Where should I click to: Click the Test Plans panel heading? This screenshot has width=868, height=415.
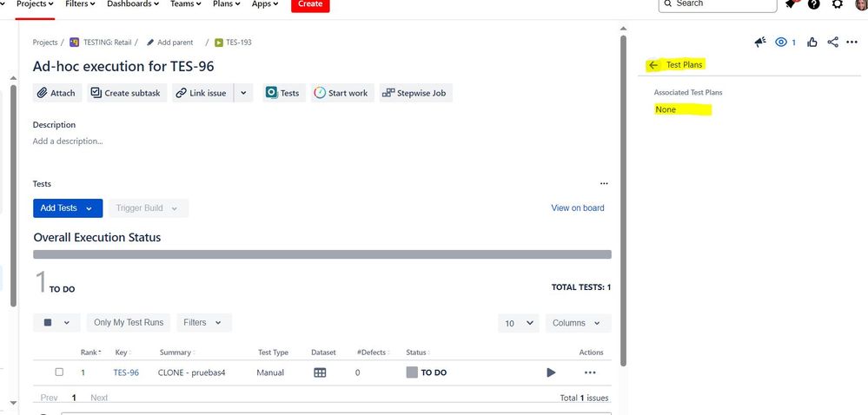point(684,65)
